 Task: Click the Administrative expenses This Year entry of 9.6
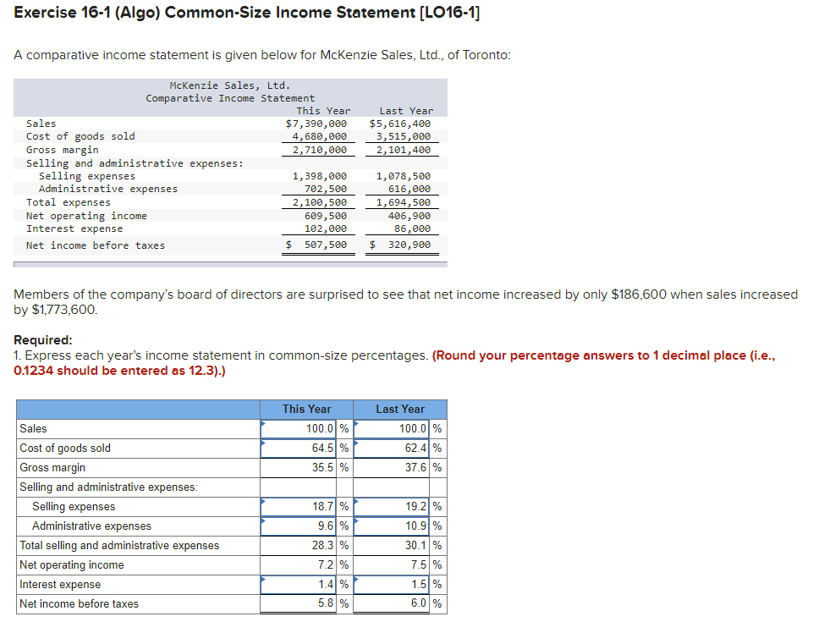(300, 526)
